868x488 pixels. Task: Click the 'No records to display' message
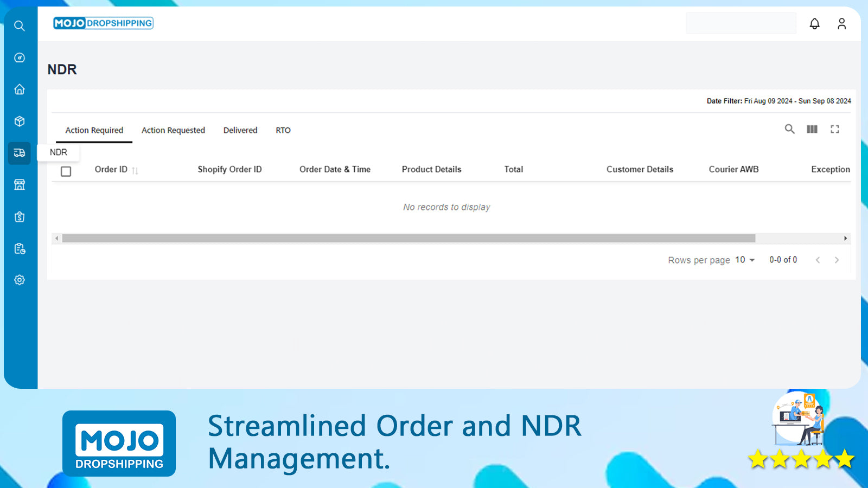[446, 207]
